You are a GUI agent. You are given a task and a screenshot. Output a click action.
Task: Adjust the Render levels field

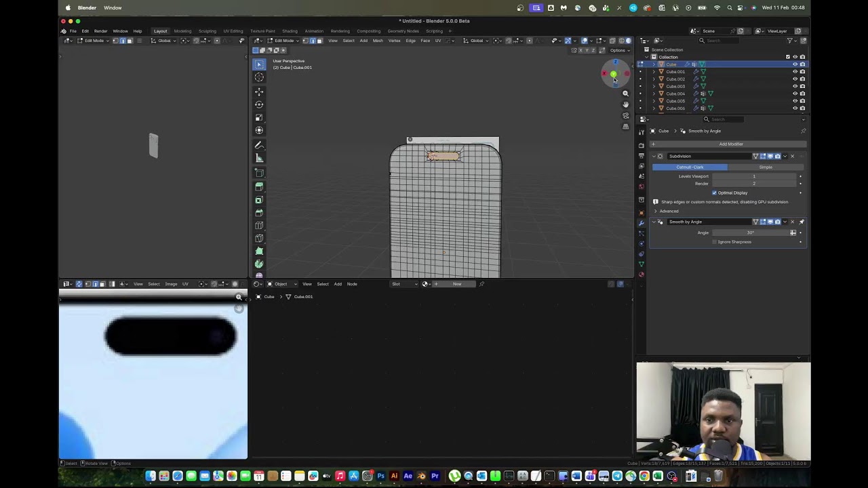pos(753,184)
